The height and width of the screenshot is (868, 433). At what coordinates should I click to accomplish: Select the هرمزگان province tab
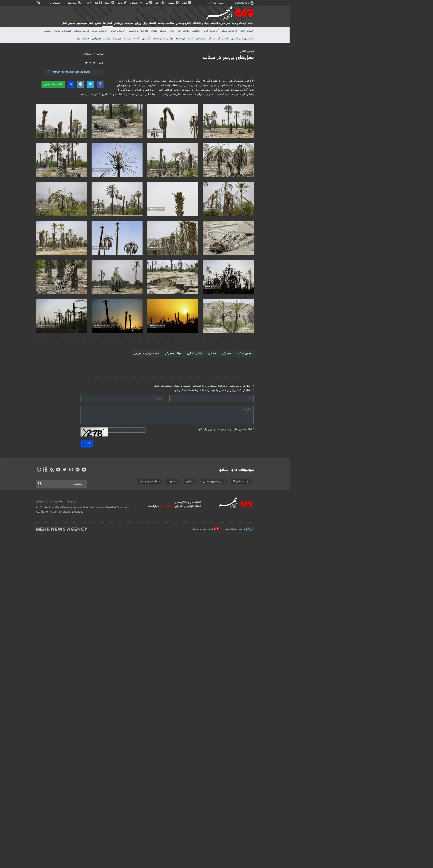click(97, 39)
